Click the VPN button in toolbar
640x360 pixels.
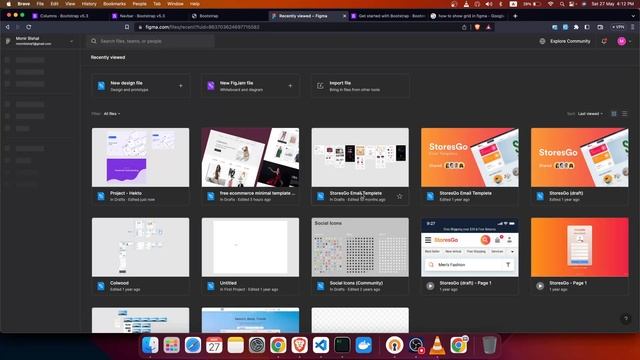coord(618,27)
